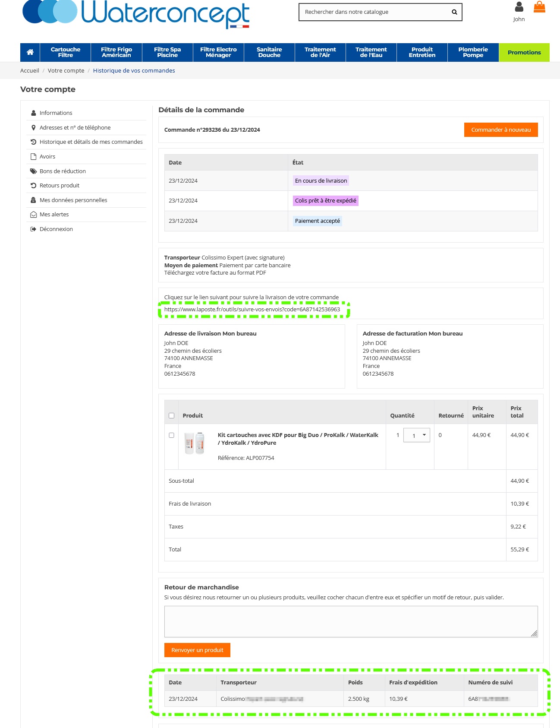Click the envelope icon beside Mes alertes
This screenshot has width=560, height=728.
coord(33,215)
